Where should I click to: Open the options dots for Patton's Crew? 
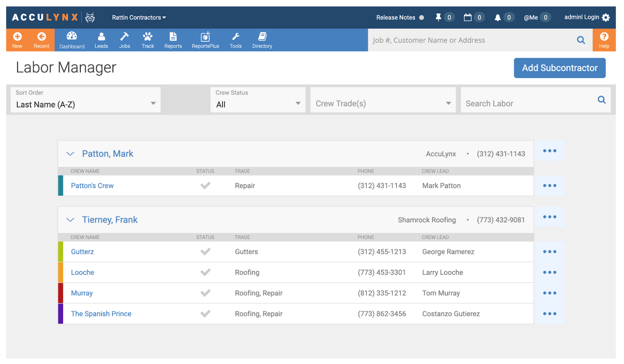(549, 186)
